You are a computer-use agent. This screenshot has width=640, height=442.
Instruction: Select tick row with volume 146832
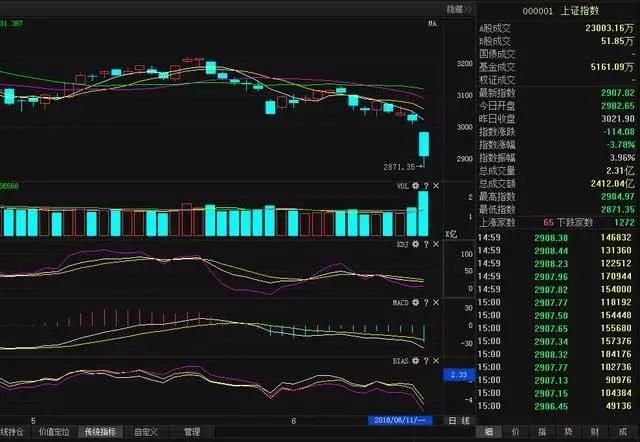pyautogui.click(x=554, y=238)
